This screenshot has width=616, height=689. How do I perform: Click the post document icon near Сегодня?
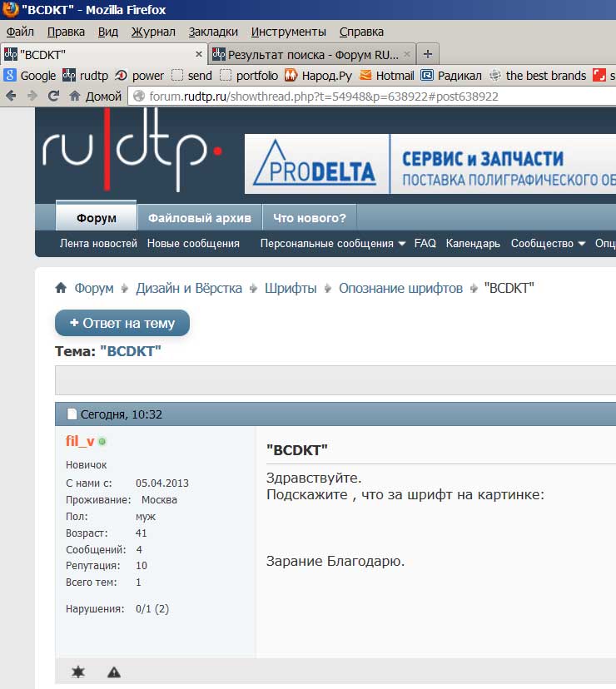[x=72, y=414]
